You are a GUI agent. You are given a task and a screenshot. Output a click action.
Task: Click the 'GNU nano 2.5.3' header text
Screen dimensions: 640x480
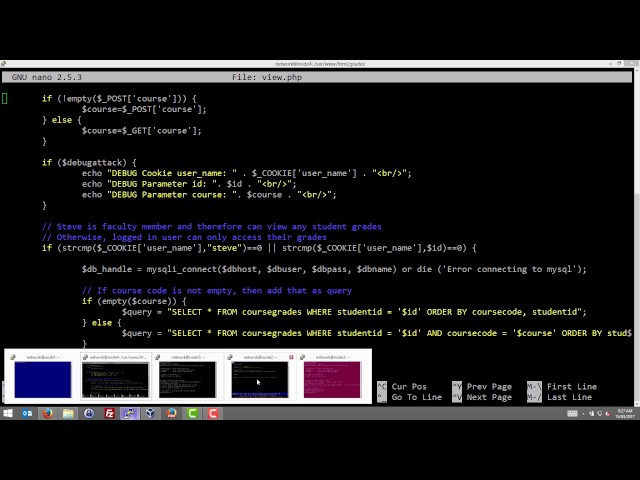tap(47, 77)
